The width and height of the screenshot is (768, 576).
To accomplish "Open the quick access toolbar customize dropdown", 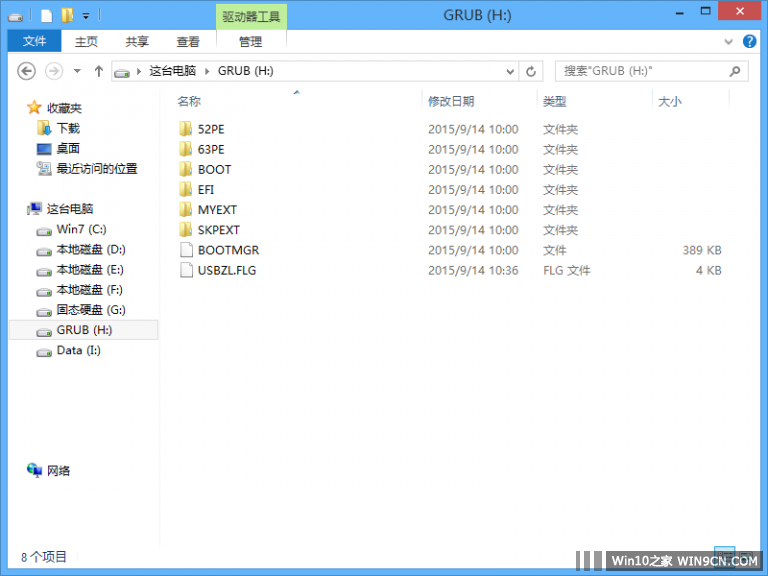I will tap(86, 15).
